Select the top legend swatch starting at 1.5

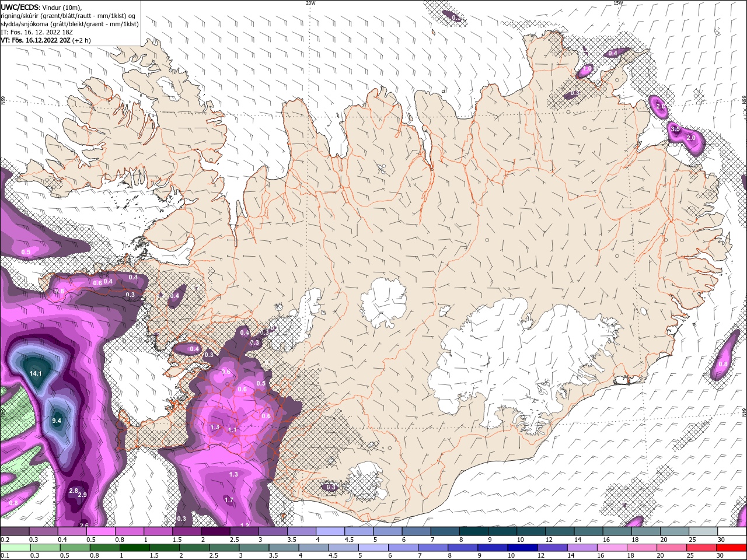point(186,531)
